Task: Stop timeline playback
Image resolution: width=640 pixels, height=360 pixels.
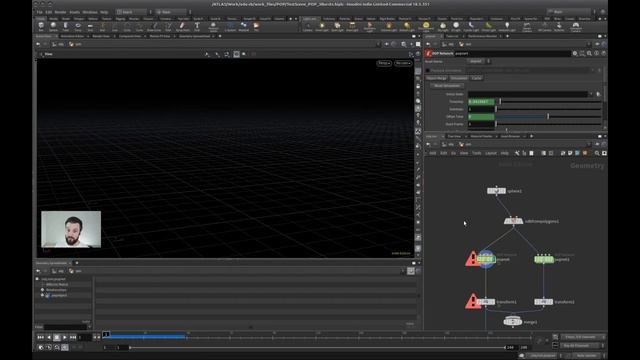Action: coord(57,338)
